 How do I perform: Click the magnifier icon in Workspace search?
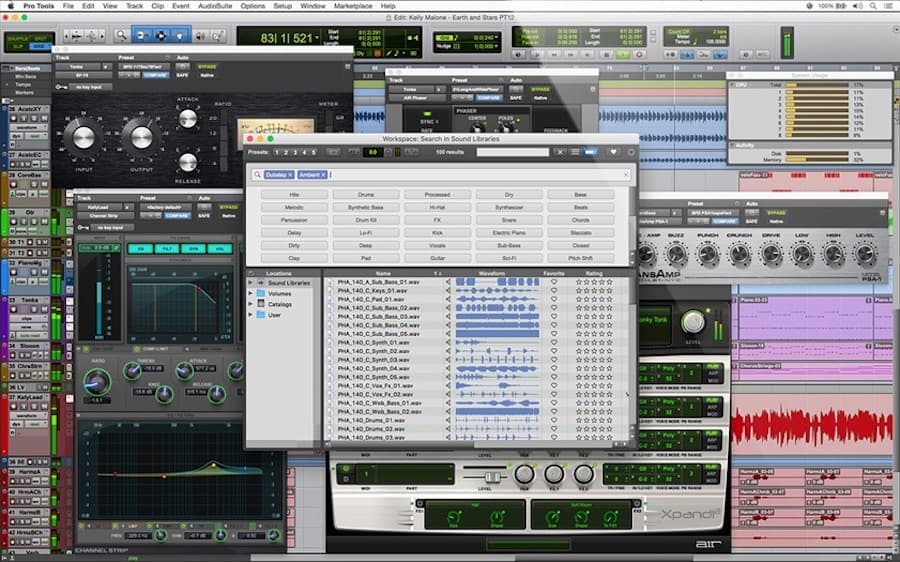(x=257, y=175)
